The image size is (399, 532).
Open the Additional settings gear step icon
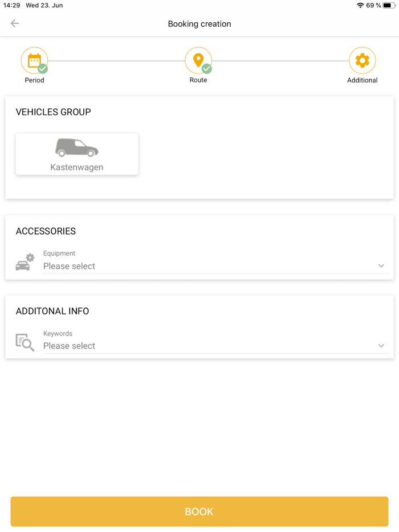pyautogui.click(x=363, y=60)
